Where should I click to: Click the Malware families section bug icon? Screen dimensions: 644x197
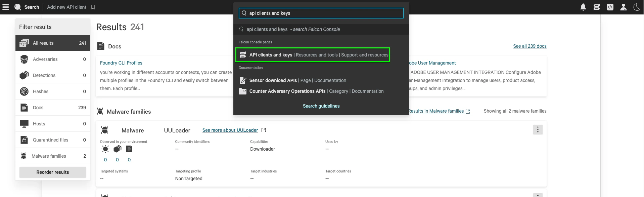100,111
